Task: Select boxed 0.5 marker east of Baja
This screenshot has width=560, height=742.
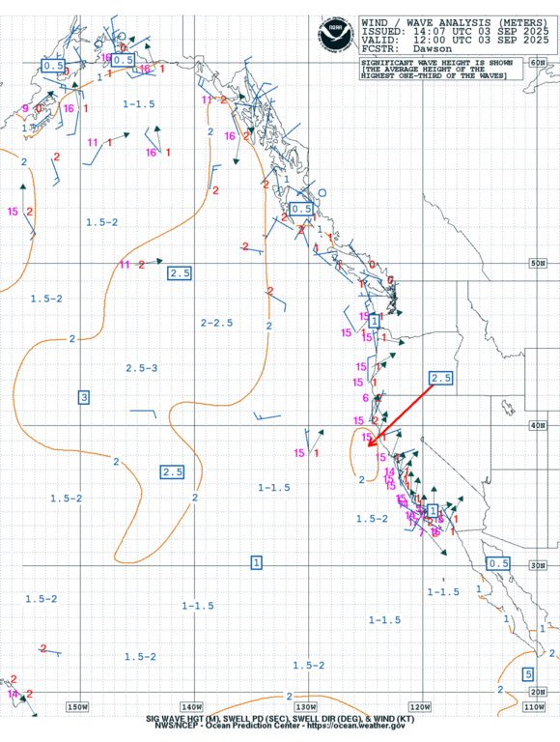Action: pos(498,563)
